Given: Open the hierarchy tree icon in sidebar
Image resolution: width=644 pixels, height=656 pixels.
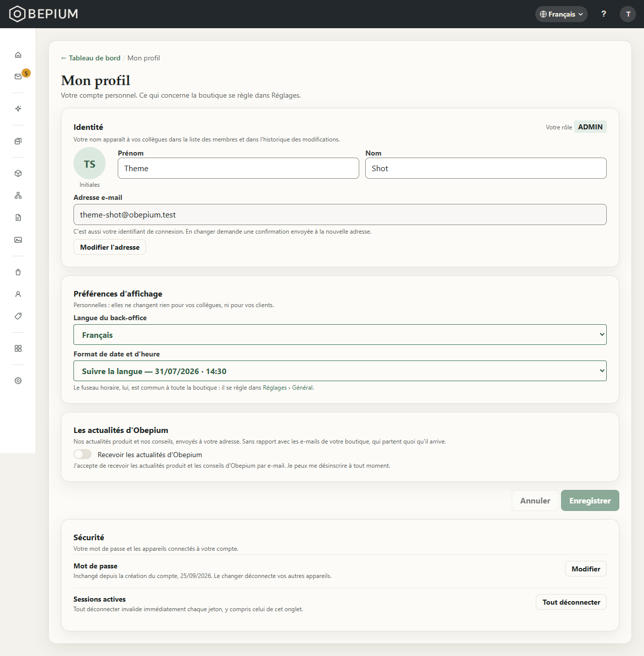Looking at the screenshot, I should pos(18,195).
